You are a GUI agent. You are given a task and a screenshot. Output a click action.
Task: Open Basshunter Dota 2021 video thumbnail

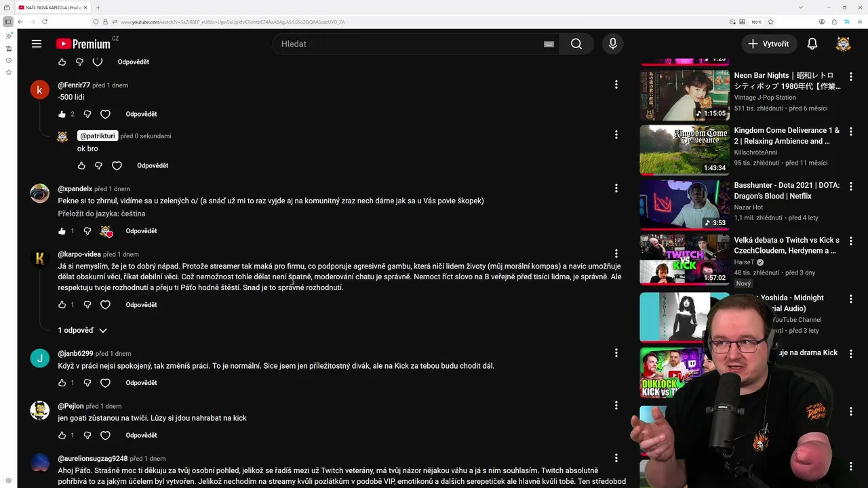(684, 205)
